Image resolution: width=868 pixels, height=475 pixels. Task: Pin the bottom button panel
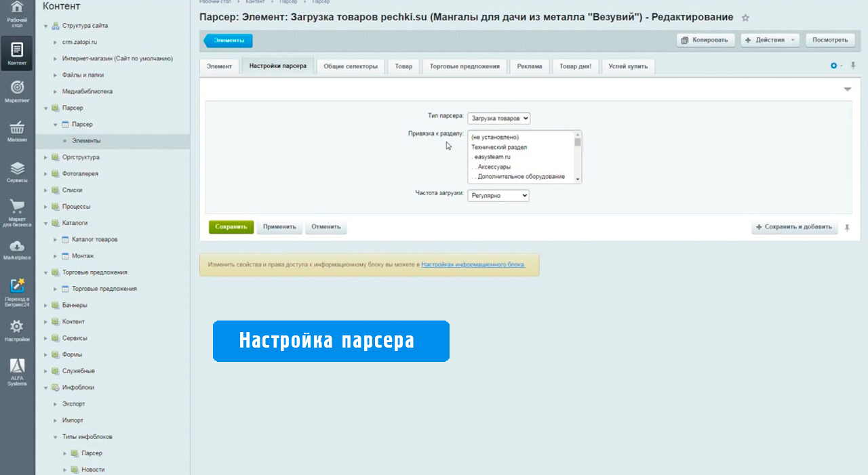tap(847, 228)
